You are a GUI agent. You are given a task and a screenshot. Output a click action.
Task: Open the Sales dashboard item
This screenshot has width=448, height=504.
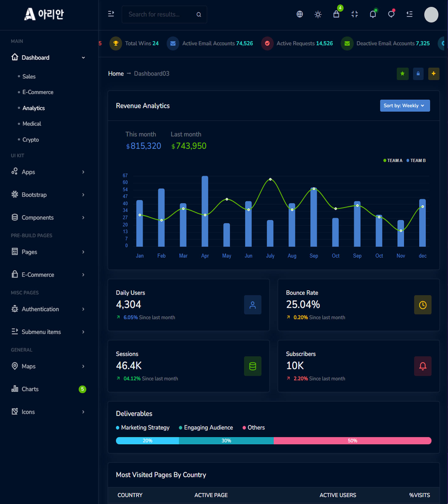click(x=29, y=77)
